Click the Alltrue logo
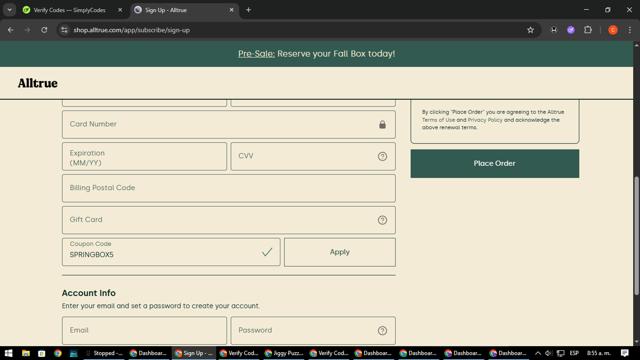 click(x=38, y=83)
